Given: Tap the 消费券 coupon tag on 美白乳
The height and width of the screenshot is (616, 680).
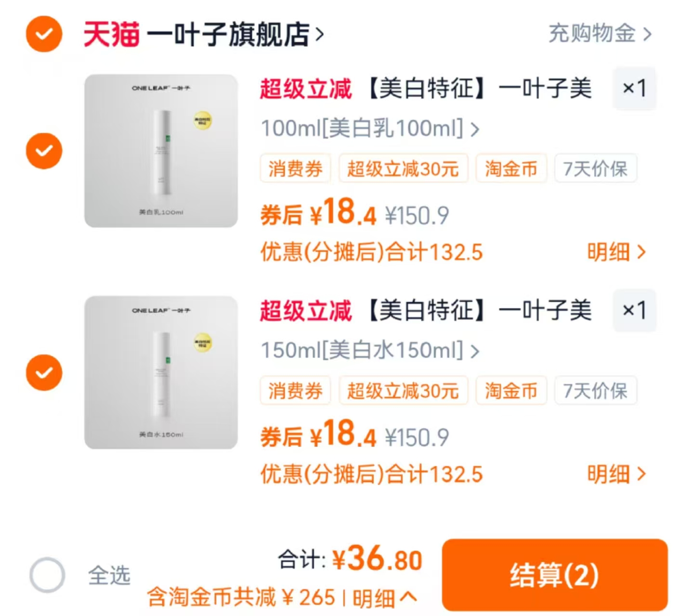Looking at the screenshot, I should pos(295,168).
